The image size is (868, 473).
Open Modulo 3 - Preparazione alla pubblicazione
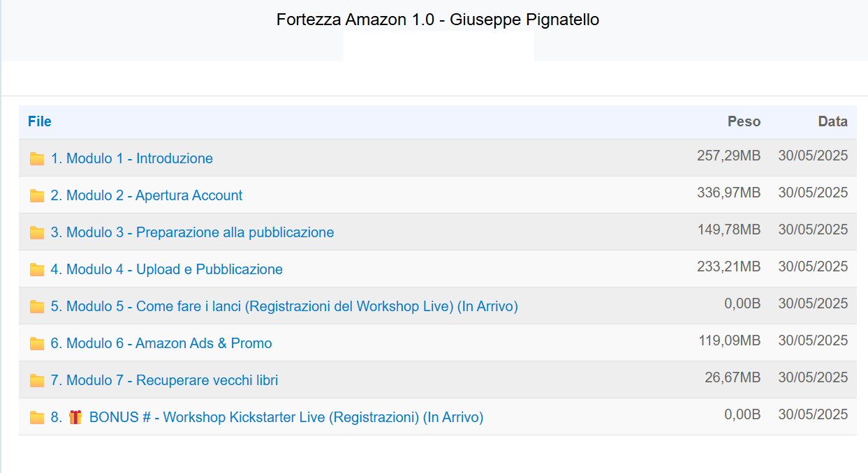tap(193, 232)
